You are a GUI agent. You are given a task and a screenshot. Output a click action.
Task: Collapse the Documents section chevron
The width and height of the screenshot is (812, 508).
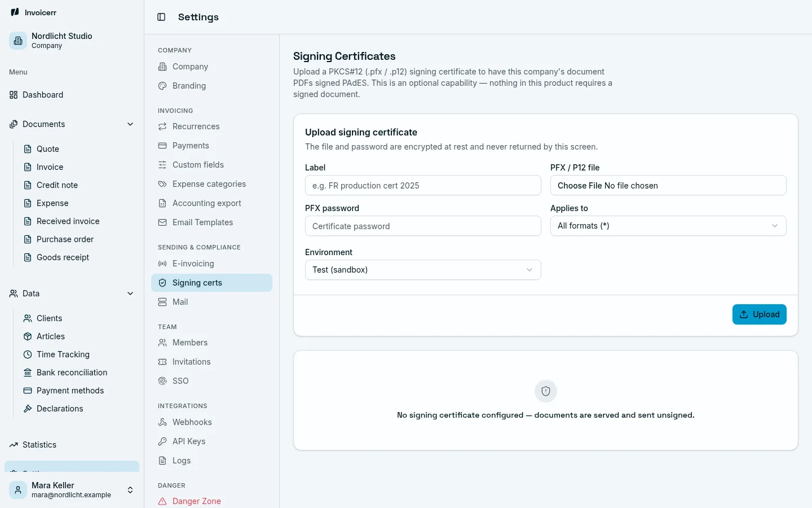point(130,124)
